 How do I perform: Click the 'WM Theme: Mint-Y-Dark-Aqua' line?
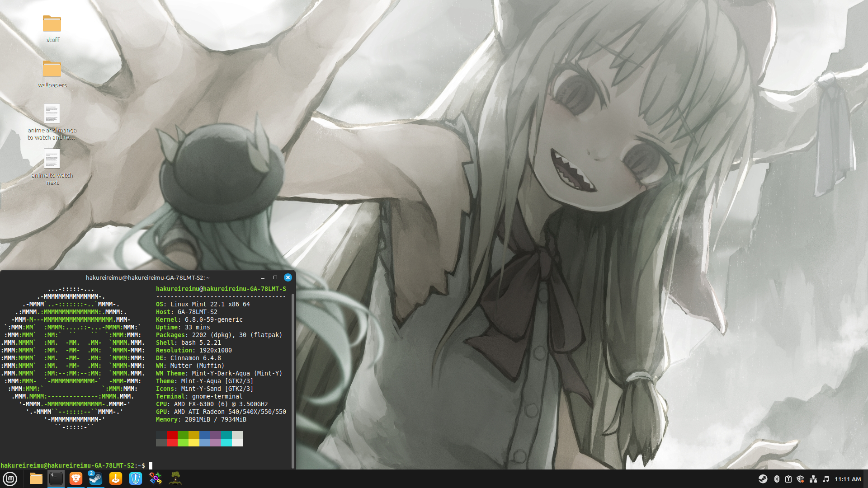219,373
